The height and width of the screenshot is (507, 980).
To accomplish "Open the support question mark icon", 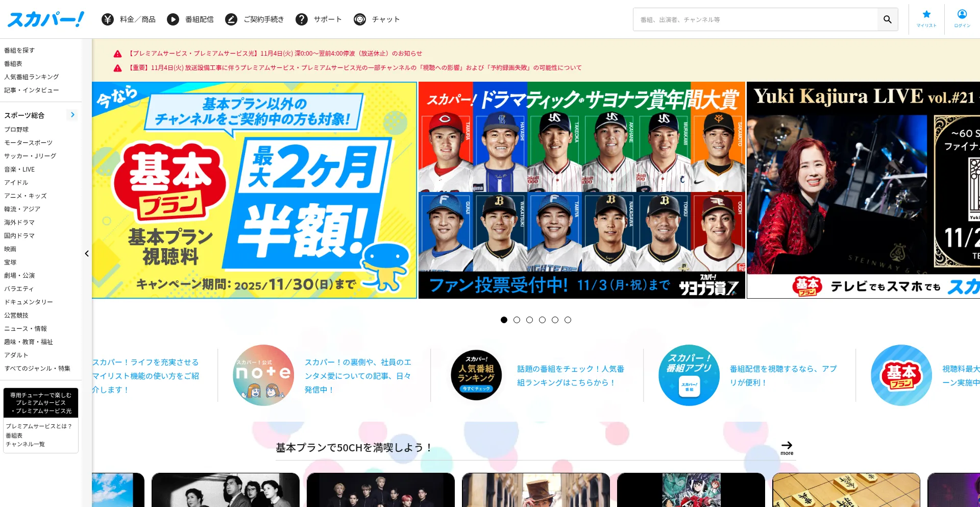I will 302,19.
